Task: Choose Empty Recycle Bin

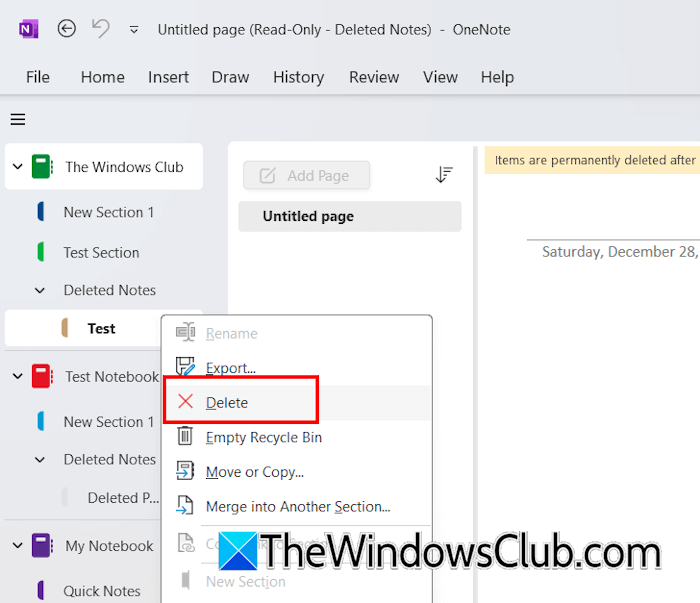Action: [297, 437]
